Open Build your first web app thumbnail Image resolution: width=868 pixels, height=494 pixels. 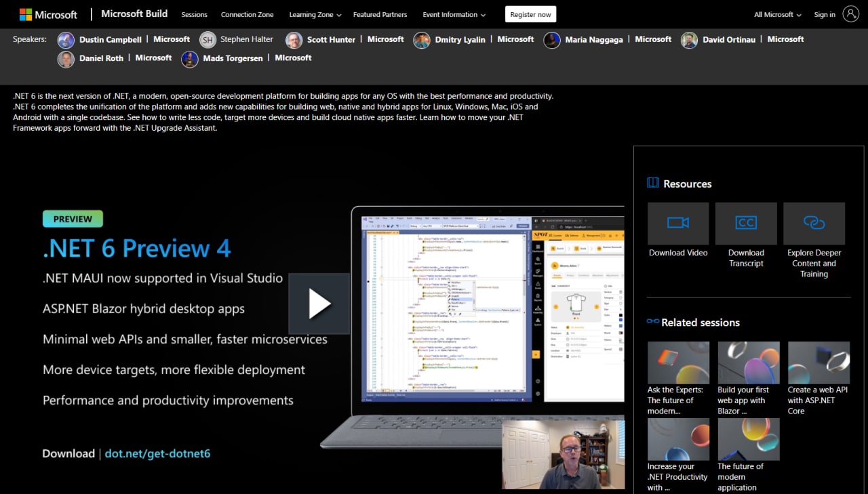[x=749, y=363]
